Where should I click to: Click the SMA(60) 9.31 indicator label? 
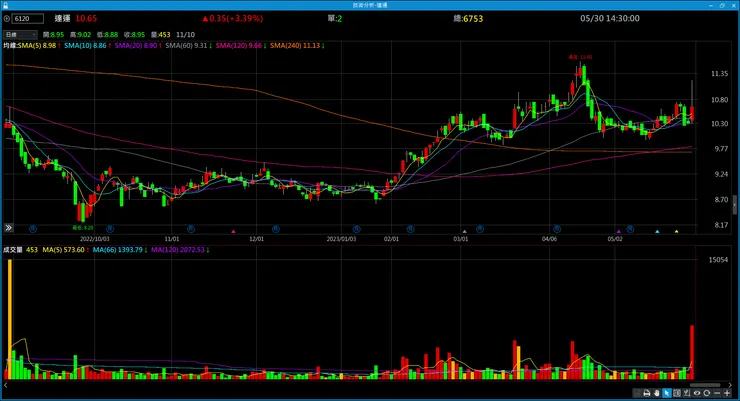188,46
